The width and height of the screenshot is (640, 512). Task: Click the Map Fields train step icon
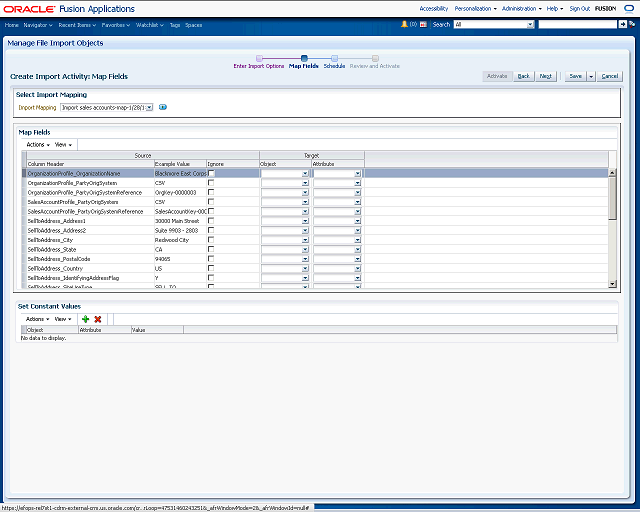tap(304, 58)
